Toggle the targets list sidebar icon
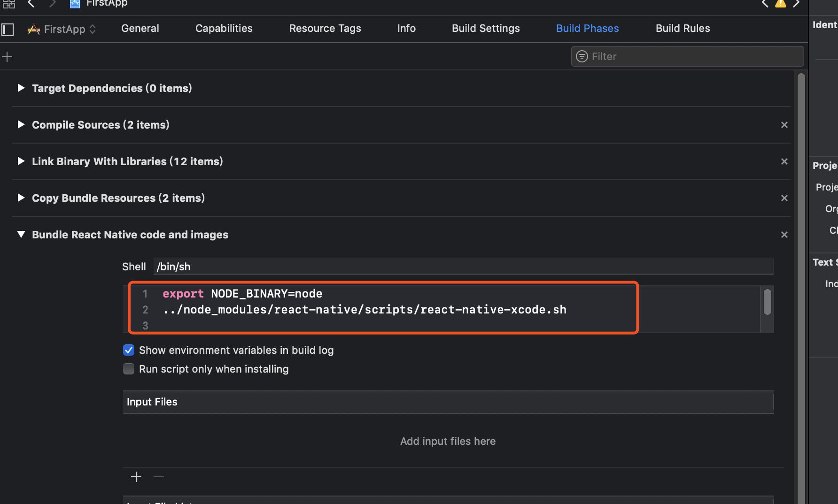The width and height of the screenshot is (838, 504). tap(8, 29)
